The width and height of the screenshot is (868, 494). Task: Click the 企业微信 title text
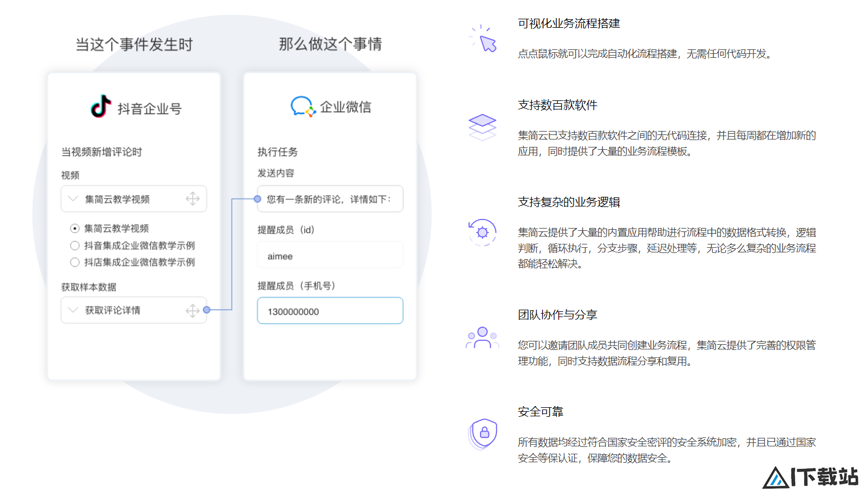click(x=345, y=107)
